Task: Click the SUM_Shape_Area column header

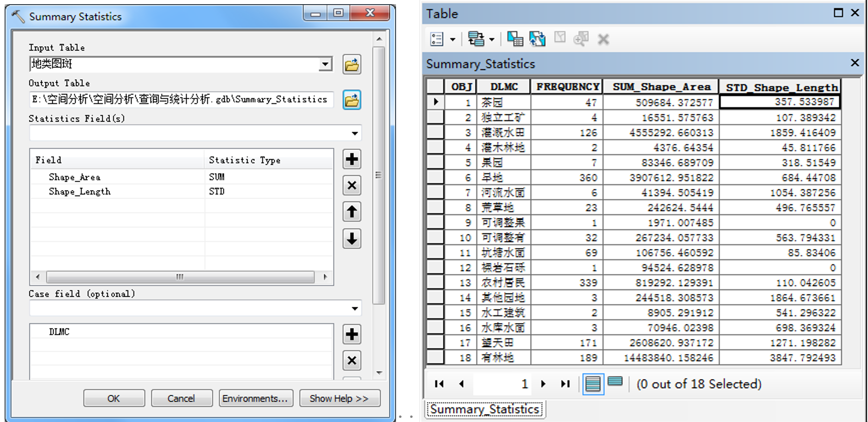Action: [x=661, y=87]
